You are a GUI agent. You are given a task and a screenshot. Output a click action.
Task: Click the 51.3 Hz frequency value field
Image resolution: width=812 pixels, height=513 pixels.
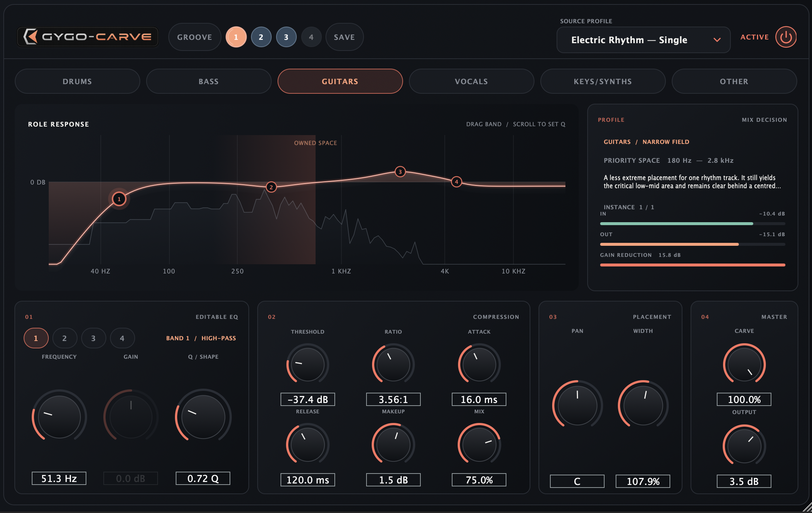[x=59, y=478]
